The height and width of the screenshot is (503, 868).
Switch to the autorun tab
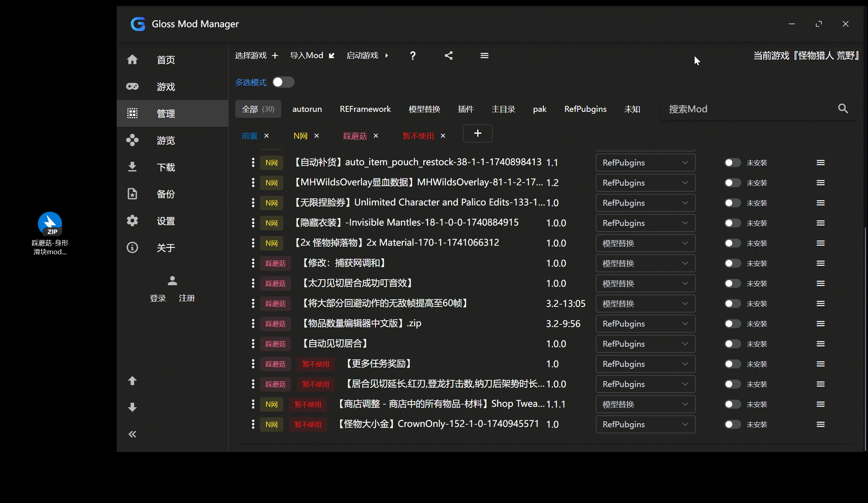[x=307, y=109]
